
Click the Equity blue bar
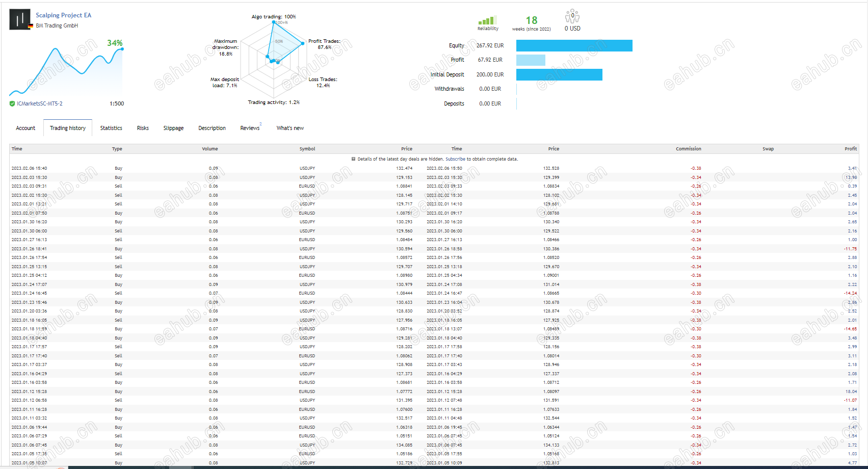[x=574, y=46]
